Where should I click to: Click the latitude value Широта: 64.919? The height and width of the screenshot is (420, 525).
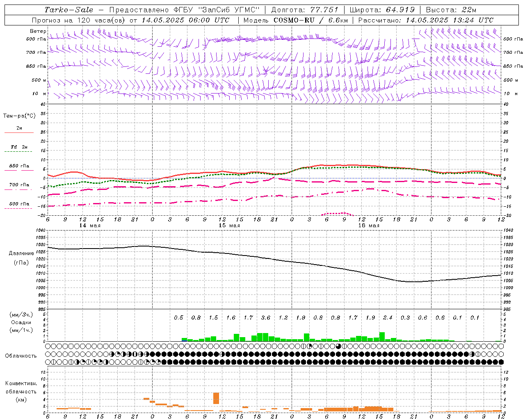382,10
